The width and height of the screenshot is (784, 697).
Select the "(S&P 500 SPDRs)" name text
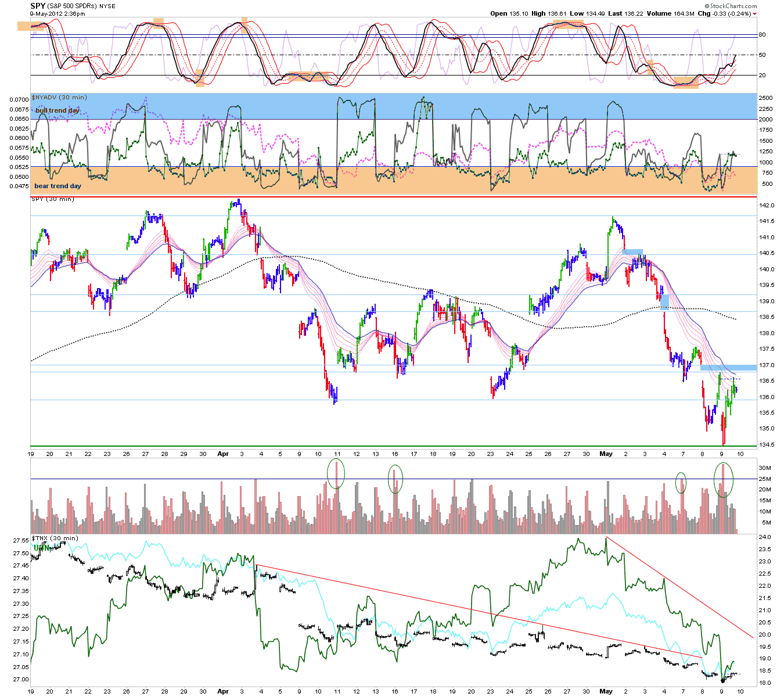click(71, 6)
